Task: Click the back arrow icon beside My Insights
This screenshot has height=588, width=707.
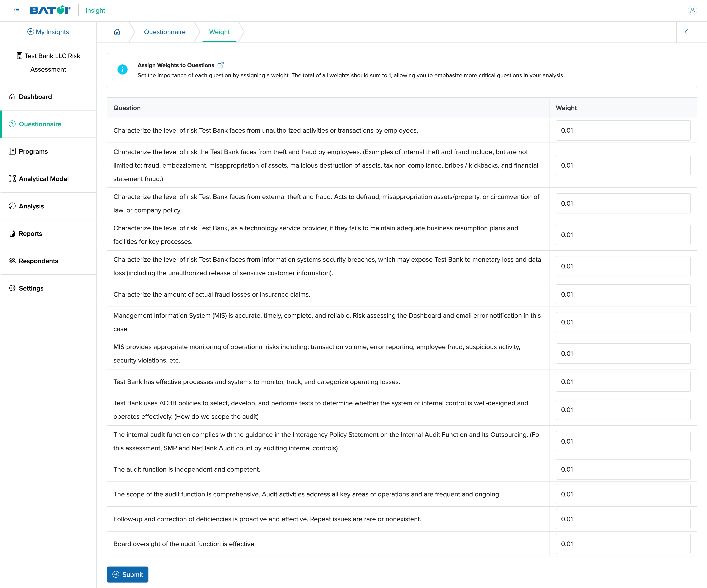Action: [31, 32]
